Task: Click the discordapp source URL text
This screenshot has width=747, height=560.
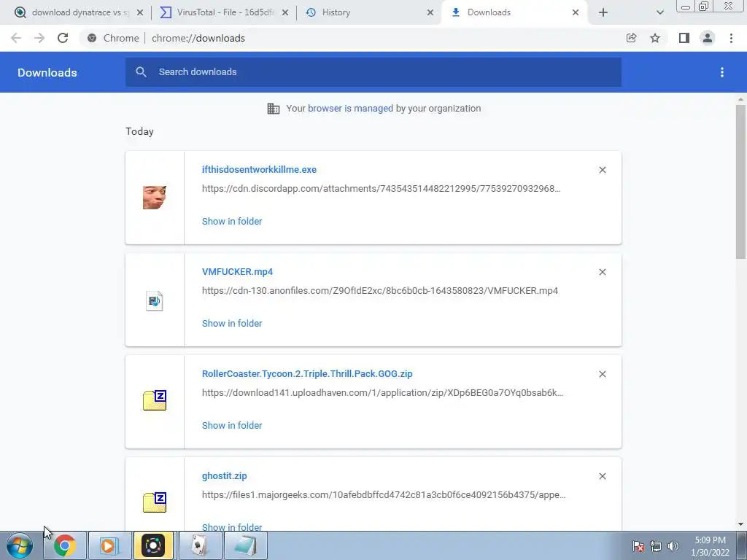Action: 381,189
